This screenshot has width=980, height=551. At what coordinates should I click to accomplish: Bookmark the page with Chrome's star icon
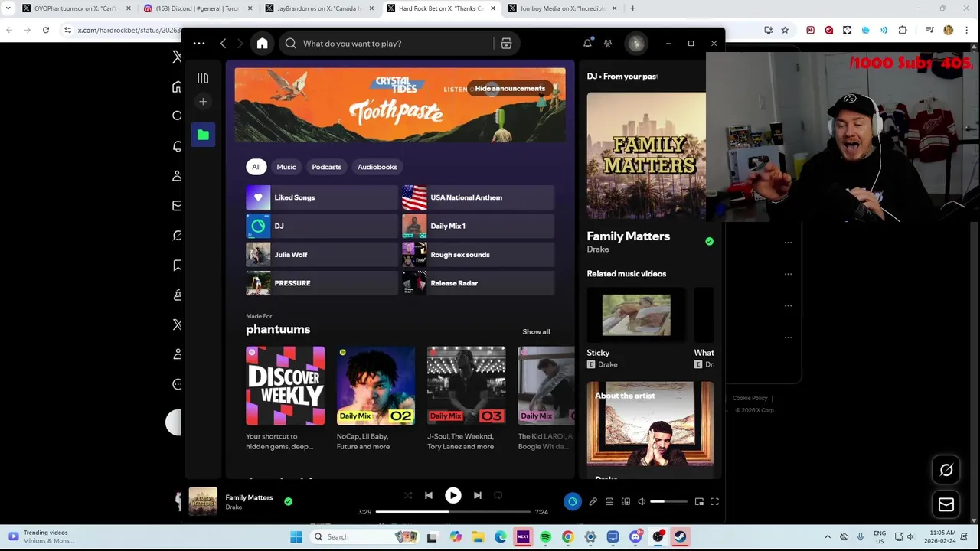coord(785,30)
